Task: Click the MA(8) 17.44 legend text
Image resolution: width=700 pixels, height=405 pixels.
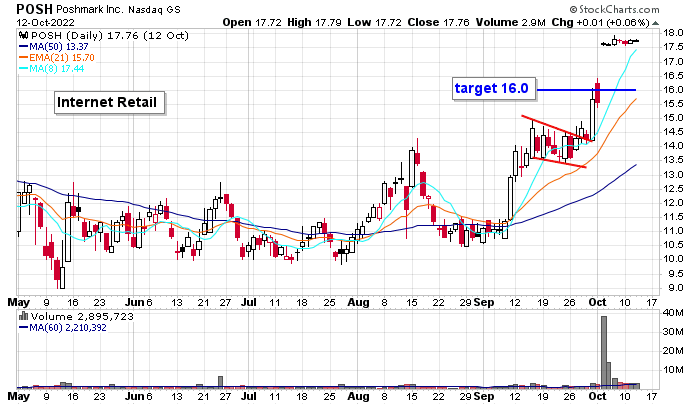Action: [x=56, y=69]
